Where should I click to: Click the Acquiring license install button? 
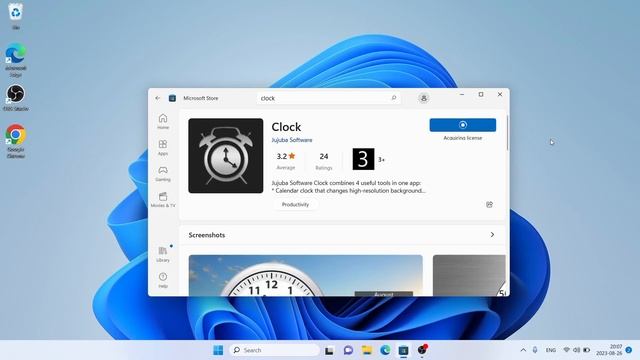(463, 125)
